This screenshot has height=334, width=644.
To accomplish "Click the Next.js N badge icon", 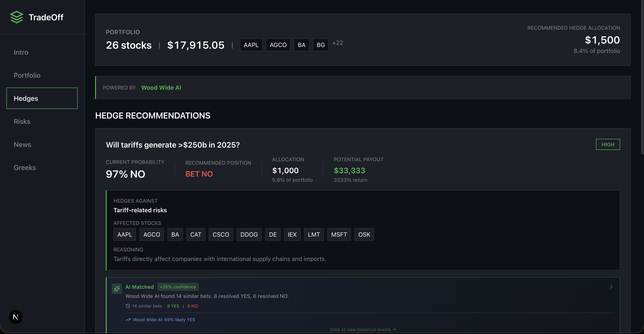I will pos(16,317).
